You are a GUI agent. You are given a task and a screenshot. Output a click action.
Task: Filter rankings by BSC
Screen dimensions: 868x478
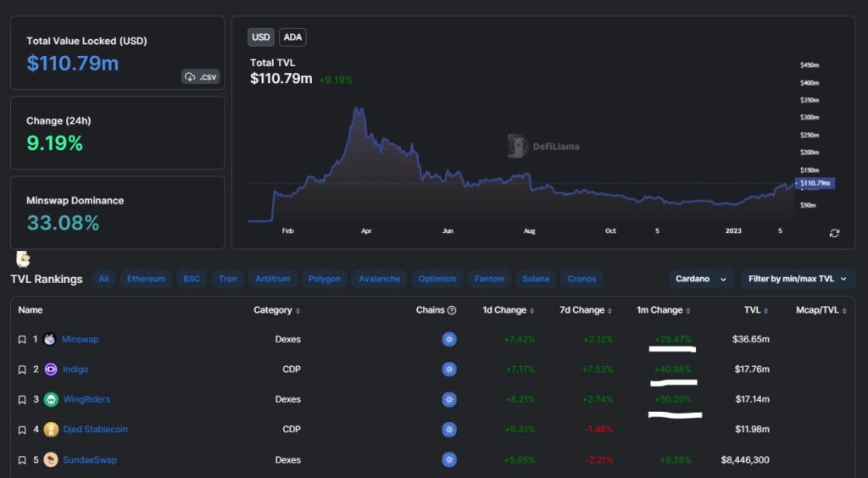pos(192,279)
